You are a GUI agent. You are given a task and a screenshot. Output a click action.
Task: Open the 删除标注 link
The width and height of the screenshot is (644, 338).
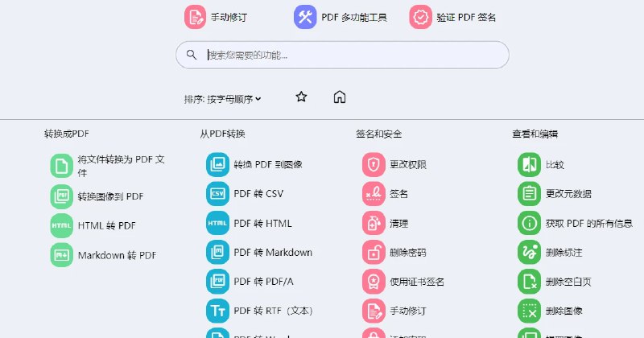tap(550, 252)
